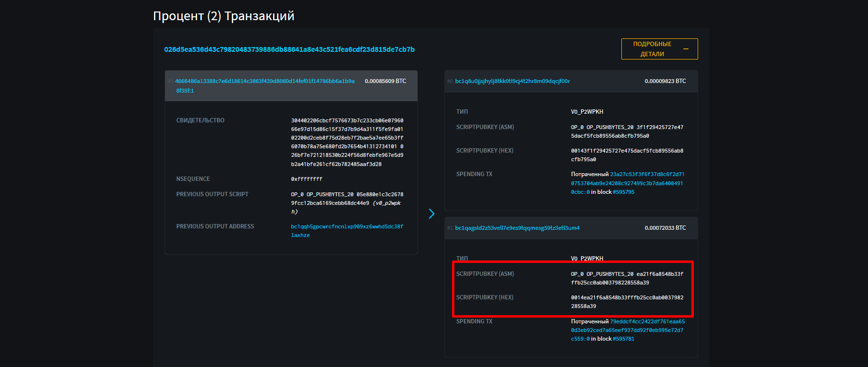Screen dimensions: 868x367
Task: Open block #595781 link
Action: 623,339
